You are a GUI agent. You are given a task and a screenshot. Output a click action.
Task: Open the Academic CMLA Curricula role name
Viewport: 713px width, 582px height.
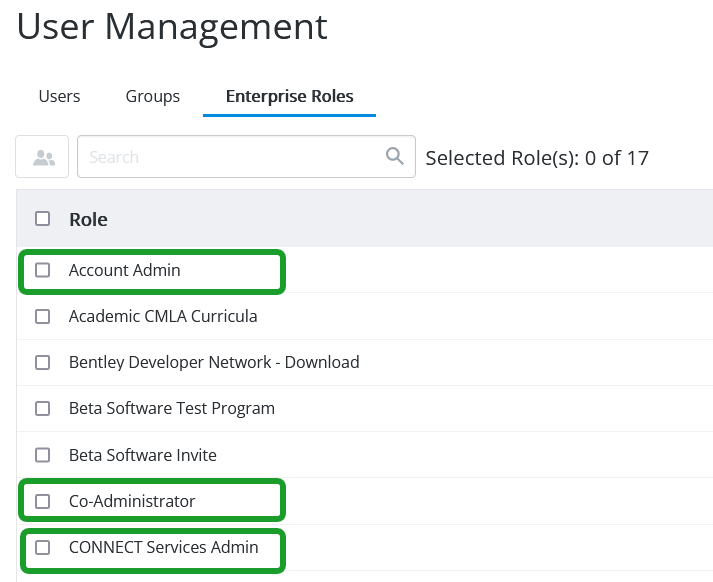[x=163, y=316]
